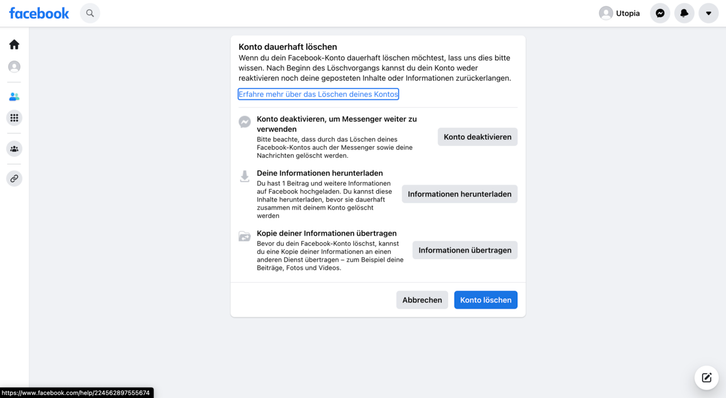Click 'Deine Informationen herunterladen' heading

(x=320, y=173)
